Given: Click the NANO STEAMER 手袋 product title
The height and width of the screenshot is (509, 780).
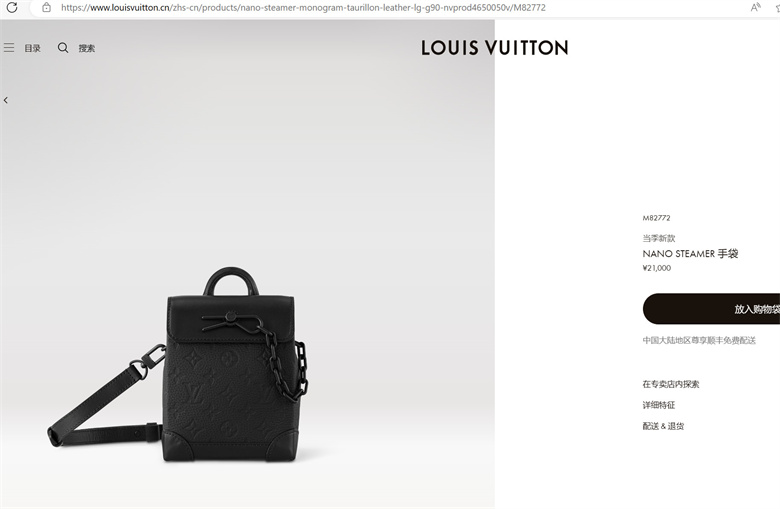Looking at the screenshot, I should pyautogui.click(x=690, y=254).
